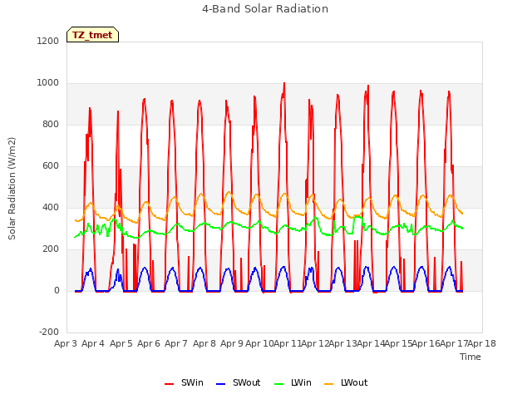Click the Apr 9 x-axis label
The image size is (532, 399).
click(232, 343)
